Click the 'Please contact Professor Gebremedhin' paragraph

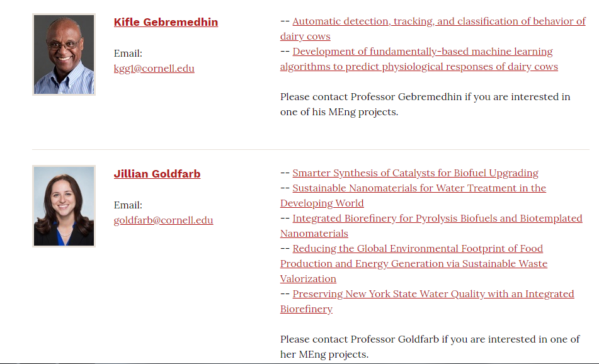point(425,97)
